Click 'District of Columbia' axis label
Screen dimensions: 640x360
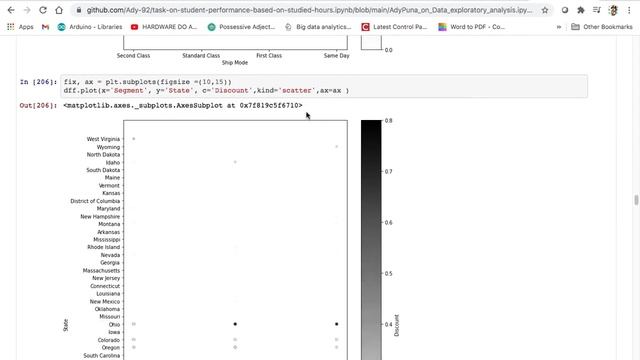[x=95, y=201]
